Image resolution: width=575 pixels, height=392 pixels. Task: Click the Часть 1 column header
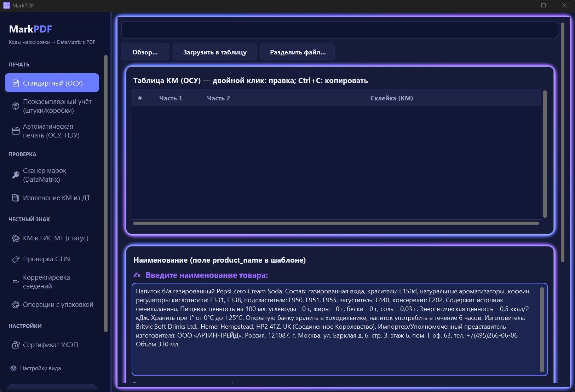click(x=171, y=98)
